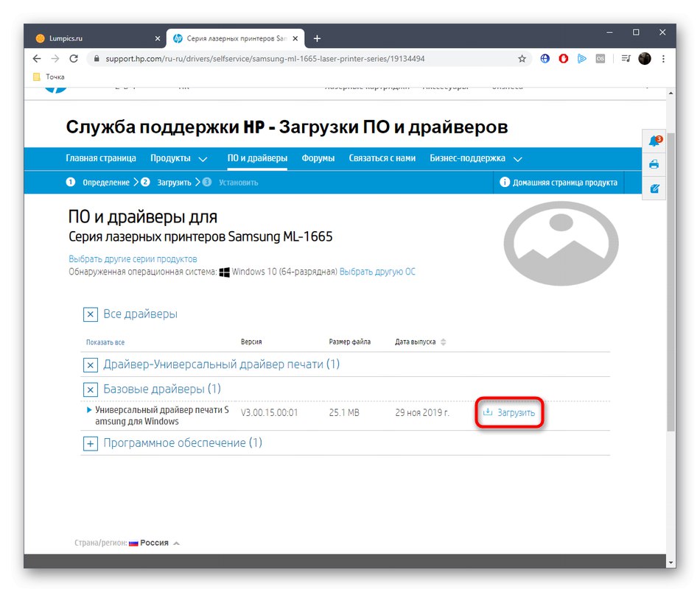The height and width of the screenshot is (592, 700).
Task: Click the info icon near Домашняя страница продукта
Action: coord(505,182)
